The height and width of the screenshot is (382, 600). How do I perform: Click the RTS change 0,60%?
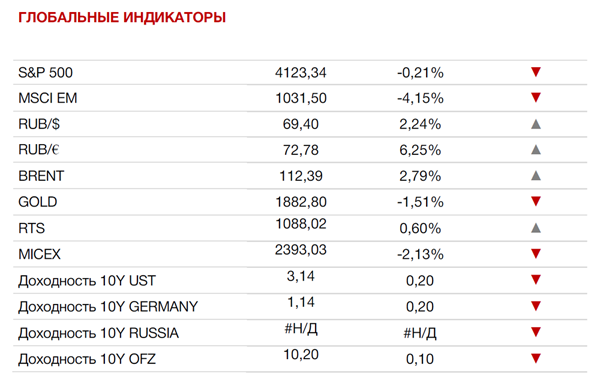[420, 229]
